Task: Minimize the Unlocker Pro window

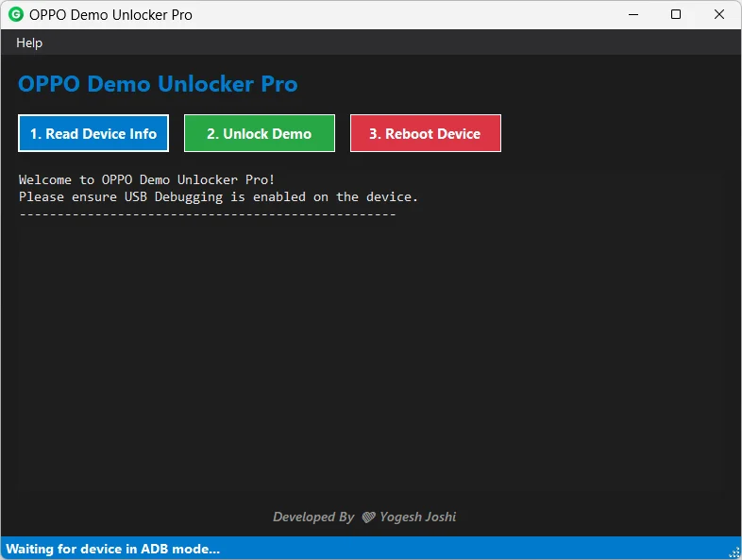Action: click(x=632, y=15)
